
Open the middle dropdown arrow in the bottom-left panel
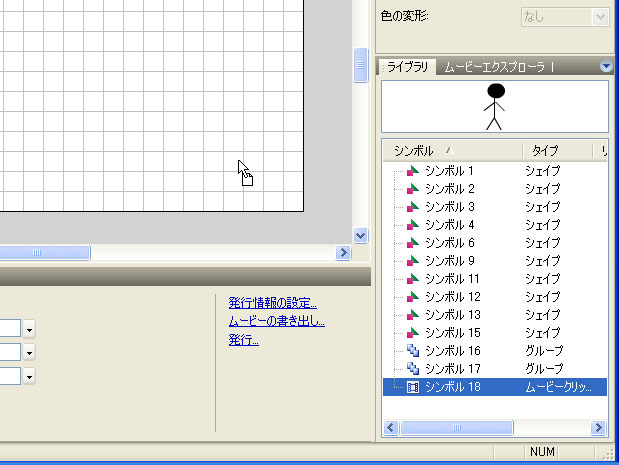tap(29, 352)
